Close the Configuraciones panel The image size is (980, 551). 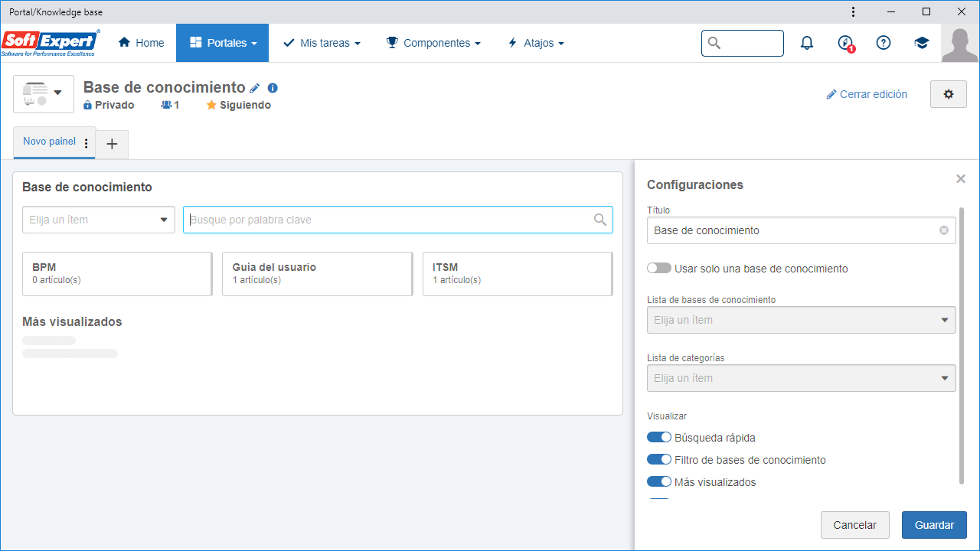(961, 178)
